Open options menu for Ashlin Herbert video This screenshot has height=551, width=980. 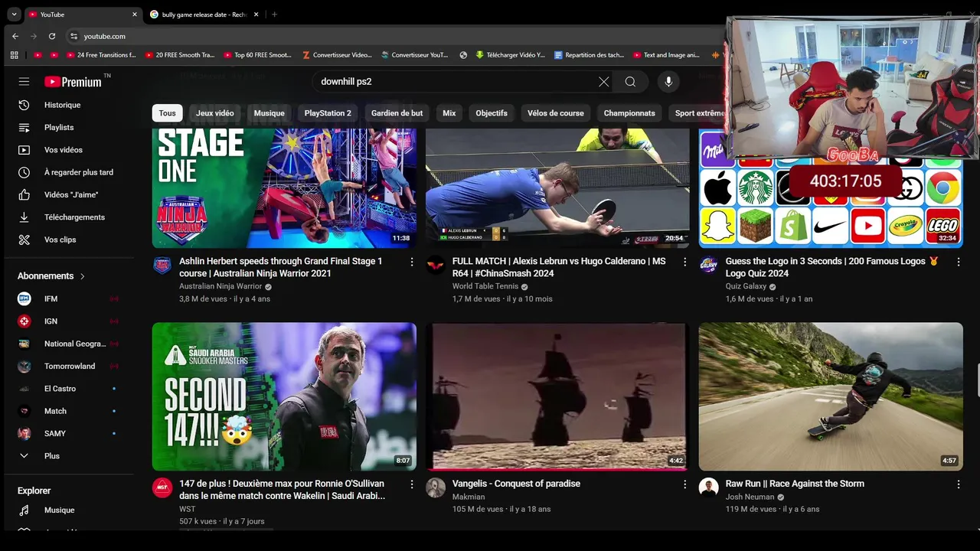click(x=411, y=262)
